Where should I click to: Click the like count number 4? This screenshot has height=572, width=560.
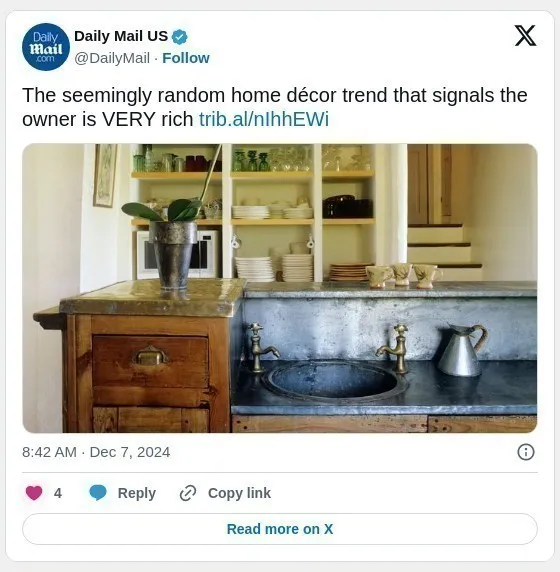point(58,493)
